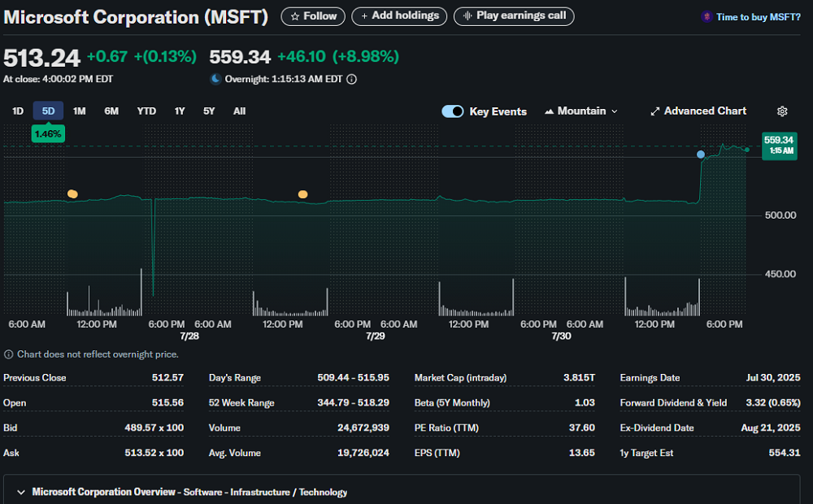Open Advanced Chart expand icon

pos(655,111)
